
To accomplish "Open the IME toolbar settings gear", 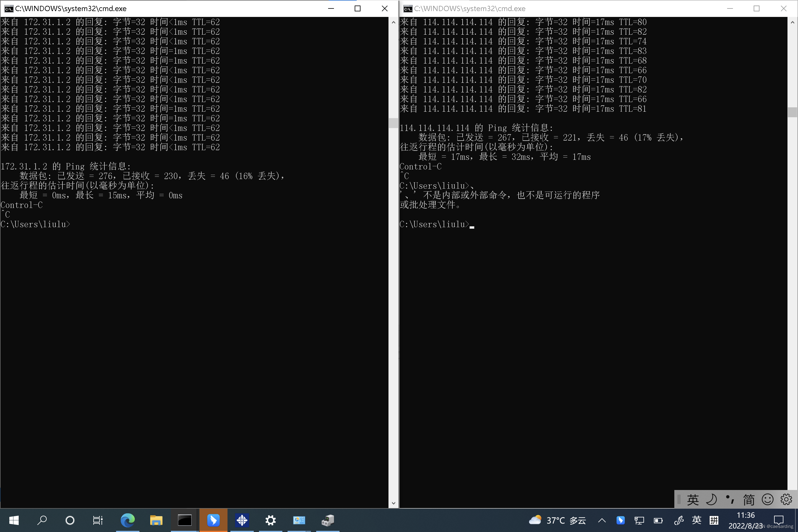I will [786, 499].
